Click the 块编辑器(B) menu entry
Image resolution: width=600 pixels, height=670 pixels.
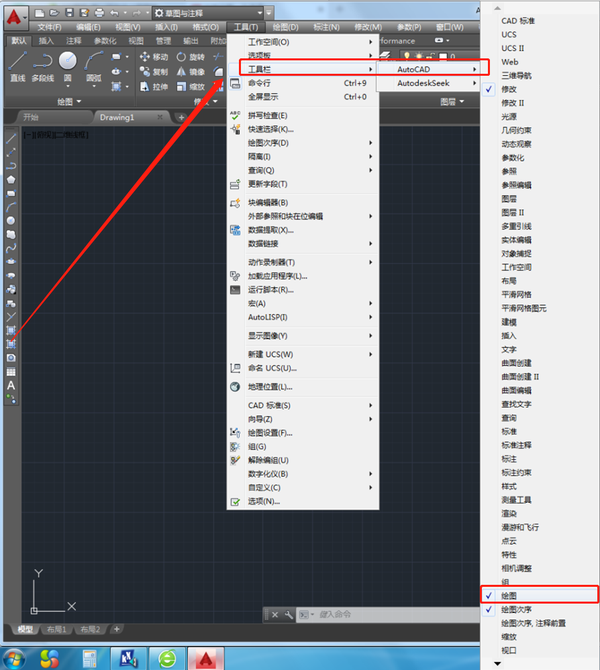tap(275, 202)
